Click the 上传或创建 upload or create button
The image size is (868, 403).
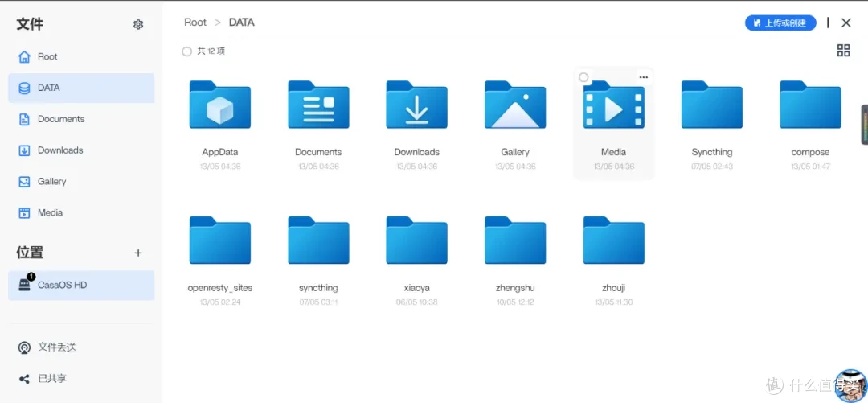pyautogui.click(x=780, y=23)
